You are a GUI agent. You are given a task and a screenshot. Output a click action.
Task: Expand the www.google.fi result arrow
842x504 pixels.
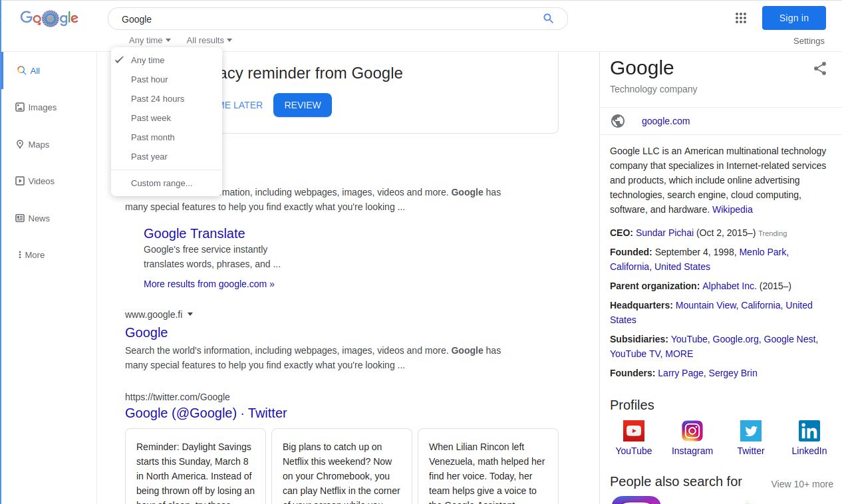[x=190, y=315]
